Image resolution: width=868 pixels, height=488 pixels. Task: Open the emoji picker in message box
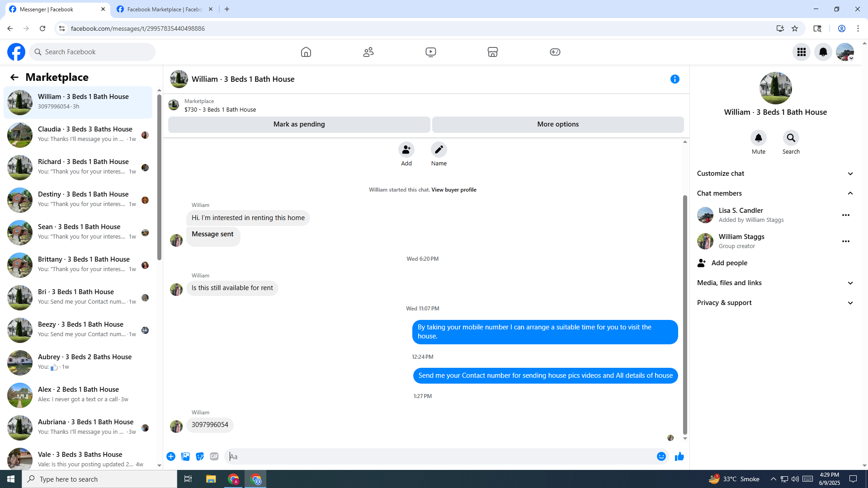tap(661, 456)
